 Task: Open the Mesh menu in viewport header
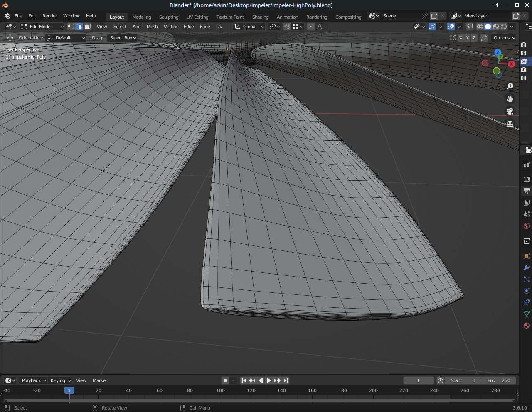[x=152, y=27]
